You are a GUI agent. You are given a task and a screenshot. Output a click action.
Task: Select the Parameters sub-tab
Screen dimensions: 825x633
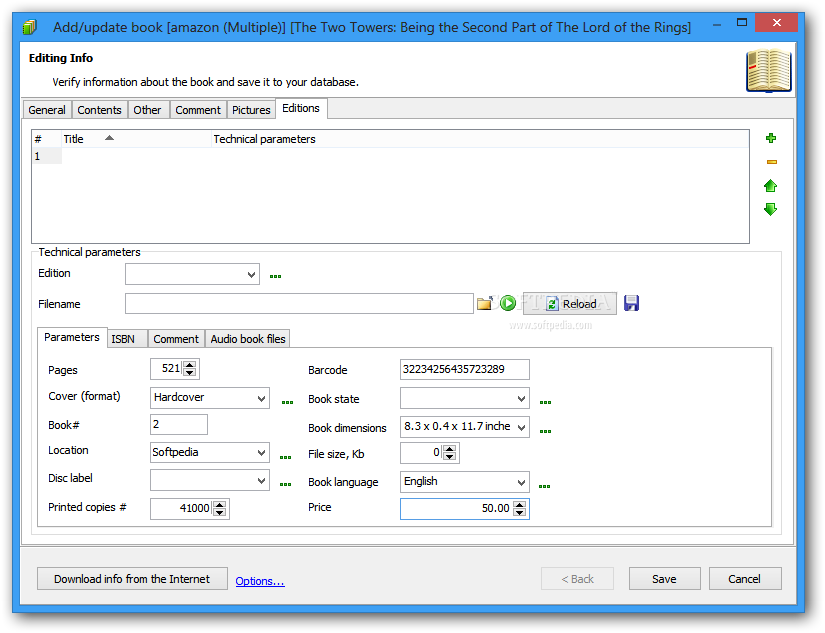(72, 337)
